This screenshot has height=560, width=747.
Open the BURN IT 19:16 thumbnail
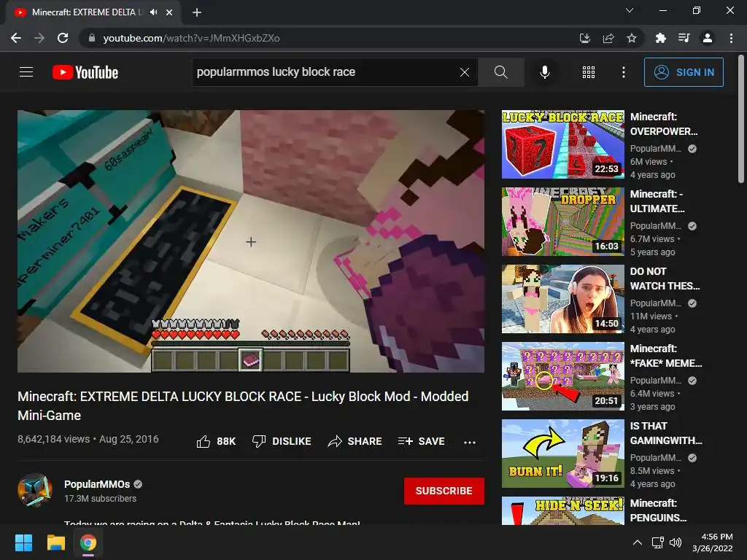coord(562,454)
